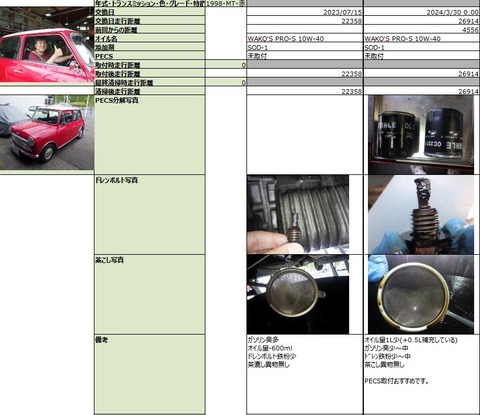Open the 2023/07/15 tea strainer photo
The image size is (480, 415).
coord(298,294)
